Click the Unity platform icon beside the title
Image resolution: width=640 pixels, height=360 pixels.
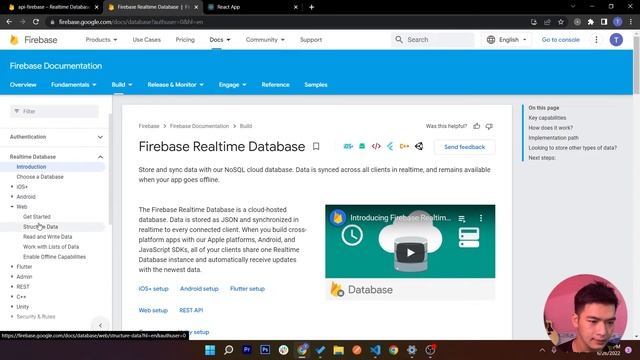[419, 146]
